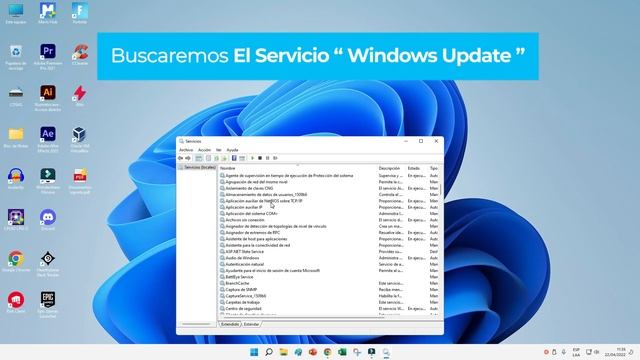
Task: Open the Discord desktop shortcut
Action: pos(48,220)
